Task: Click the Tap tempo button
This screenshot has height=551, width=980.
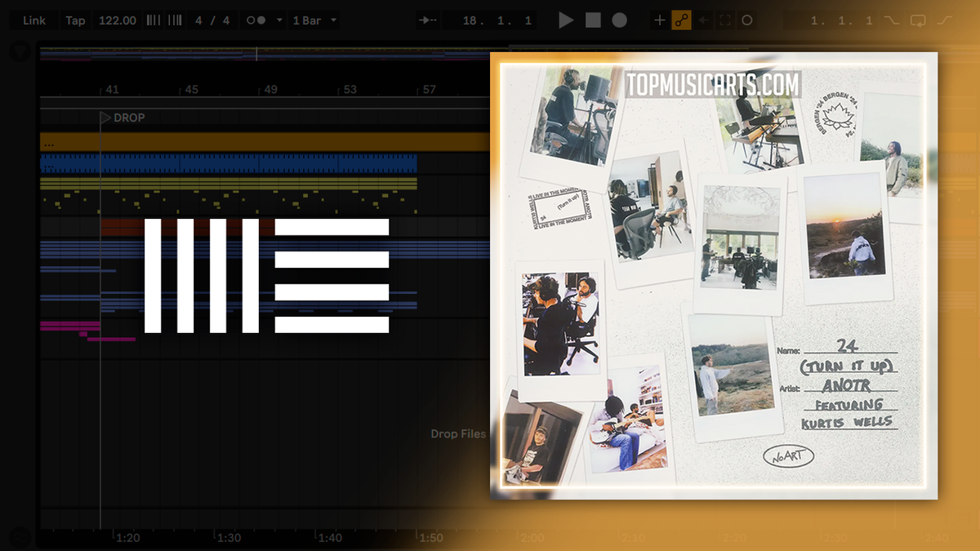Action: point(75,20)
